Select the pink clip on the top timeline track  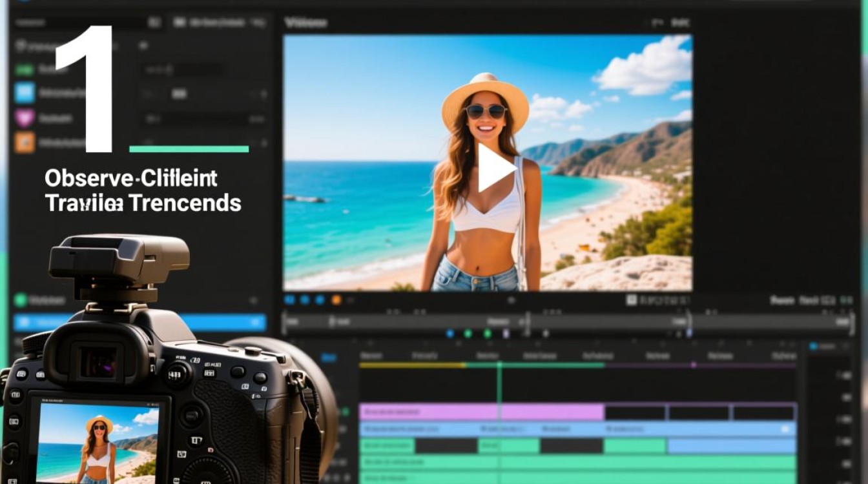click(481, 412)
